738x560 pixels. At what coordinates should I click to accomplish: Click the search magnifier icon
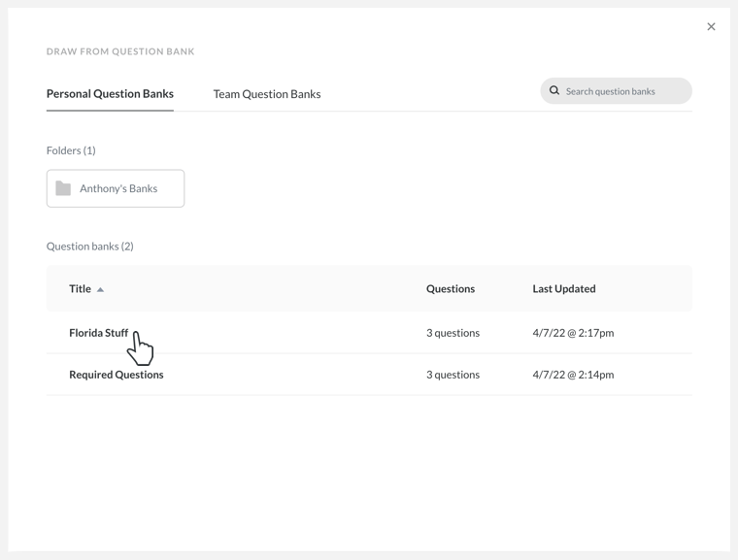click(554, 91)
